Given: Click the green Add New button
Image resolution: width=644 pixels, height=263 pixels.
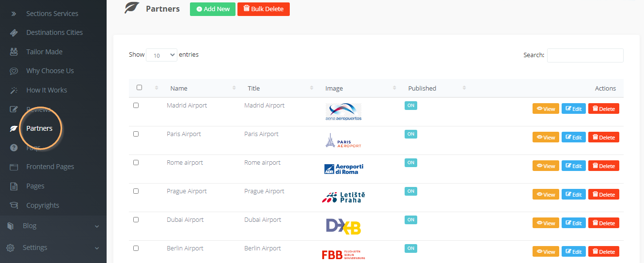Looking at the screenshot, I should 213,9.
